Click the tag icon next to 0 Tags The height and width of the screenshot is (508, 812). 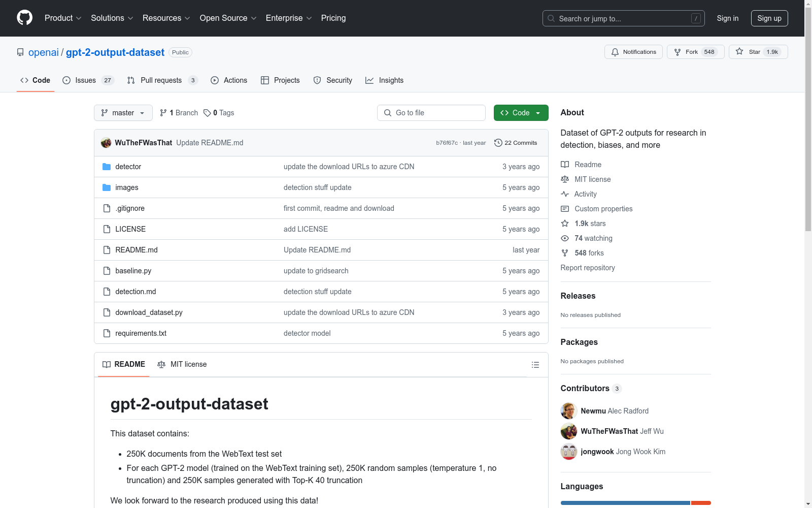(207, 113)
